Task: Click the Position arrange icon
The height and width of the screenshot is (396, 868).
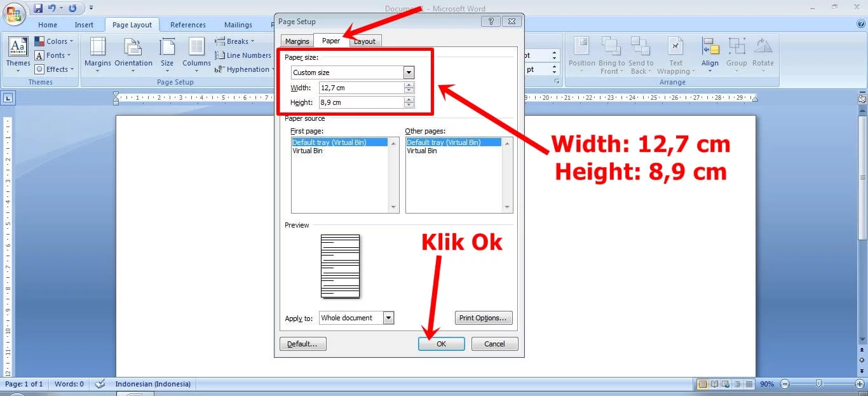Action: (582, 55)
